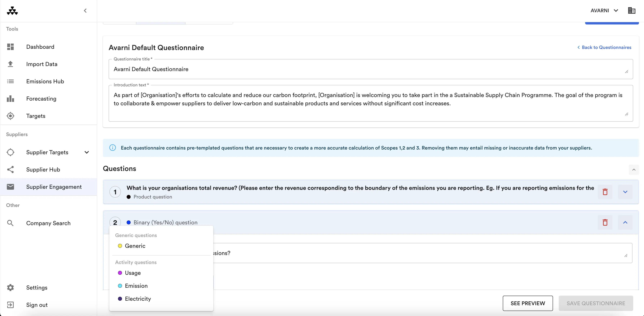The width and height of the screenshot is (644, 316).
Task: Choose the Electricity question type
Action: pyautogui.click(x=161, y=299)
